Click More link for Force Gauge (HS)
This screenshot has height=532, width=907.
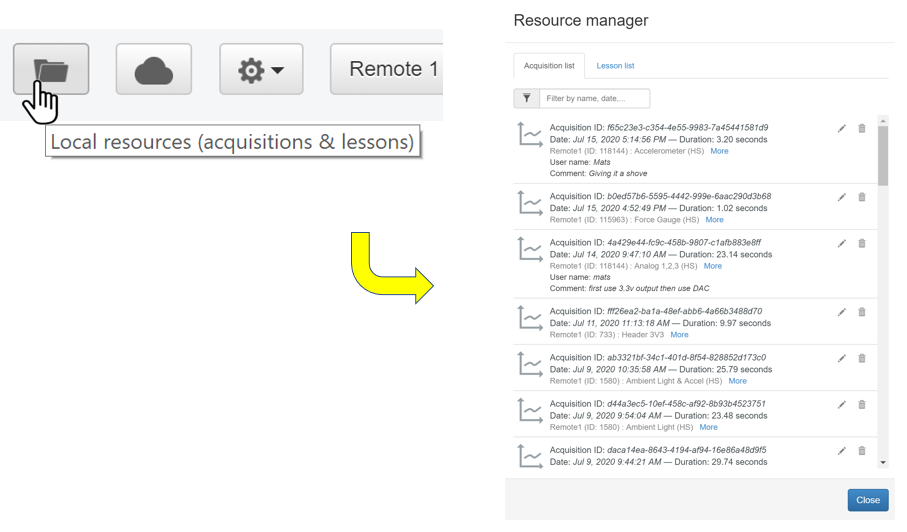[714, 220]
